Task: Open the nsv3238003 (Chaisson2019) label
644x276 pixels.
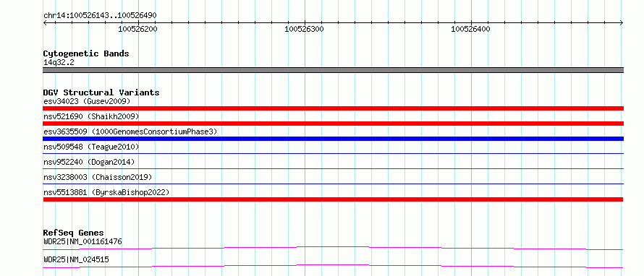Action: coord(98,177)
